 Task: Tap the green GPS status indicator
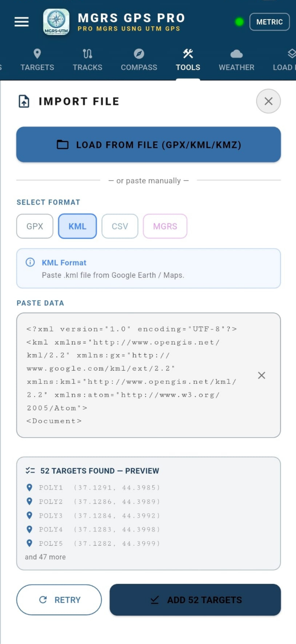coord(239,22)
